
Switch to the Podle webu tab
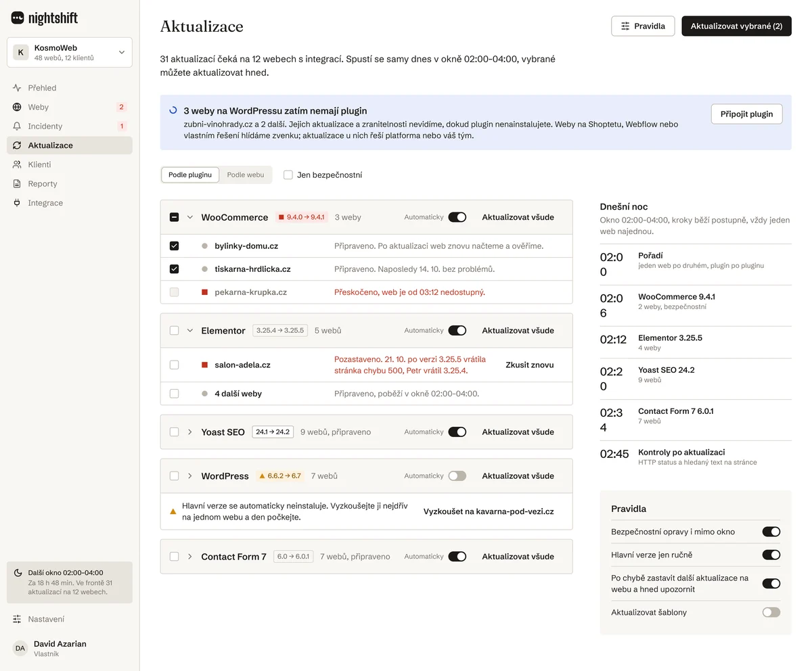(246, 175)
